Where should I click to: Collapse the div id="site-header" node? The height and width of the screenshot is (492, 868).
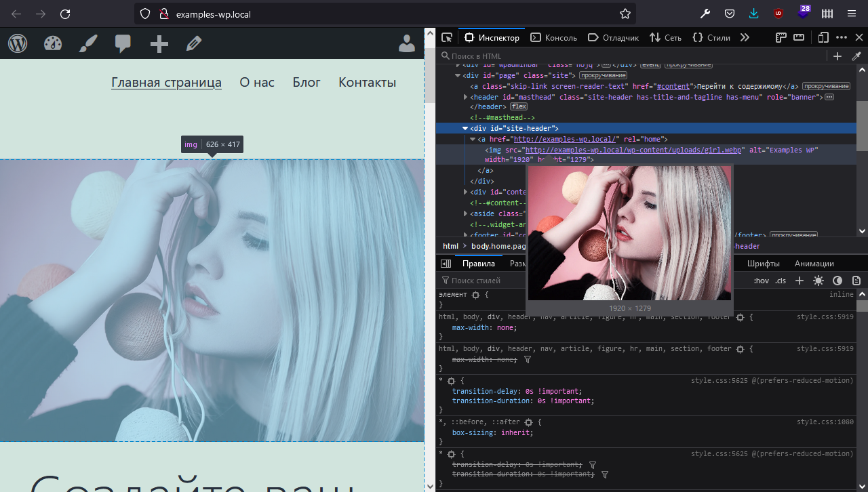[465, 128]
